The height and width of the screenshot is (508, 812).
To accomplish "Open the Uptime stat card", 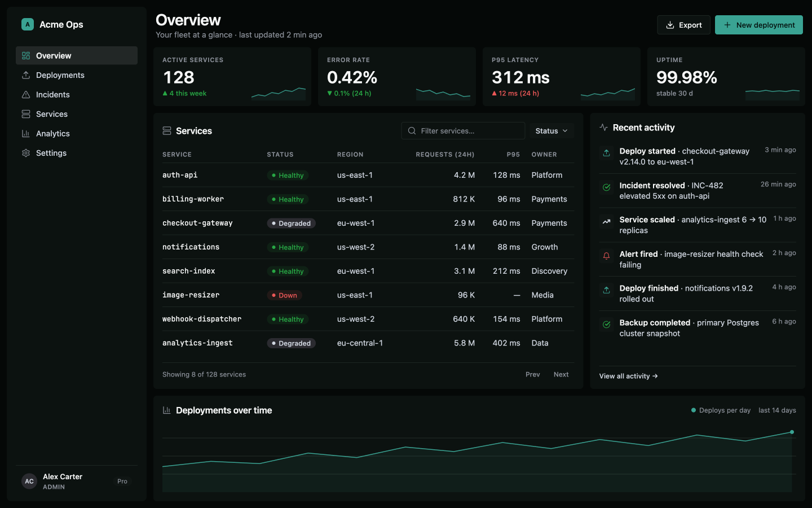I will click(726, 77).
